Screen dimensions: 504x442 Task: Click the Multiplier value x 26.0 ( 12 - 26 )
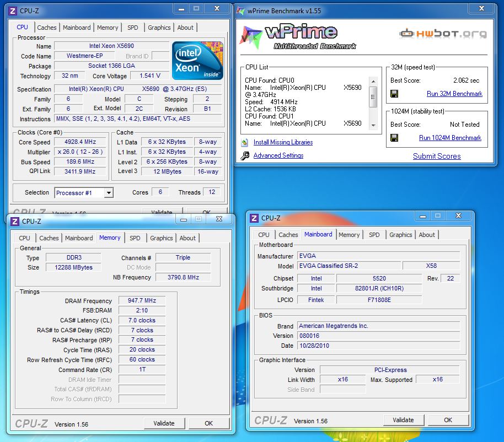81,152
